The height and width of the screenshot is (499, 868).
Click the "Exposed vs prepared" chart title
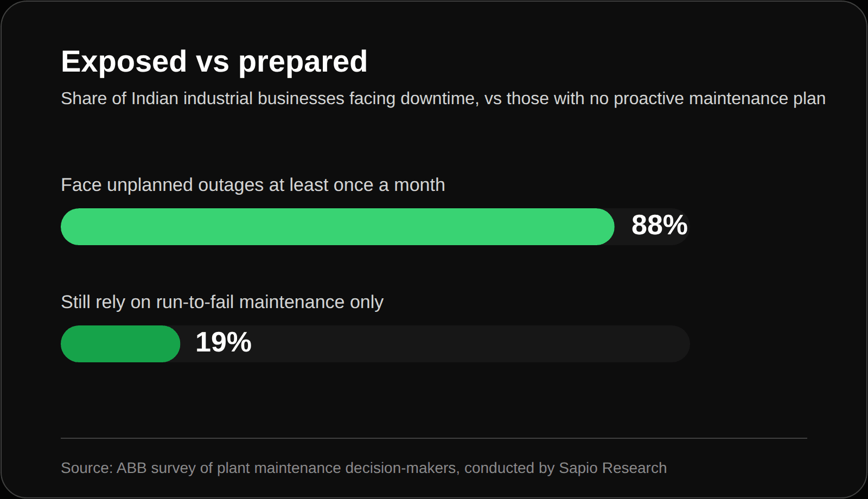coord(214,61)
